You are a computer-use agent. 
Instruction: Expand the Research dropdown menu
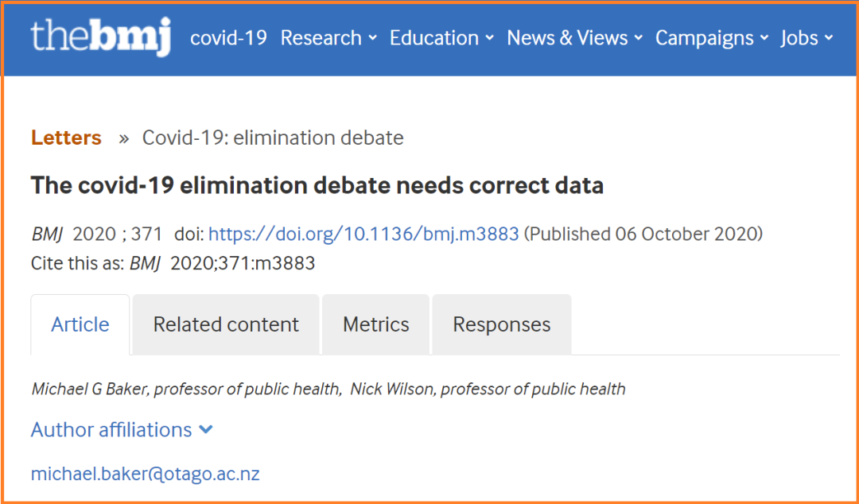pos(328,38)
